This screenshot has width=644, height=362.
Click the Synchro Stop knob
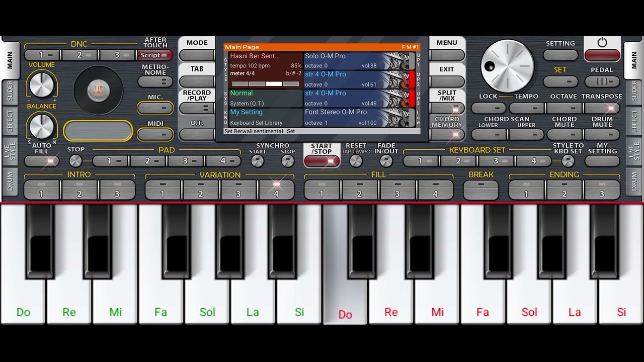[x=287, y=161]
